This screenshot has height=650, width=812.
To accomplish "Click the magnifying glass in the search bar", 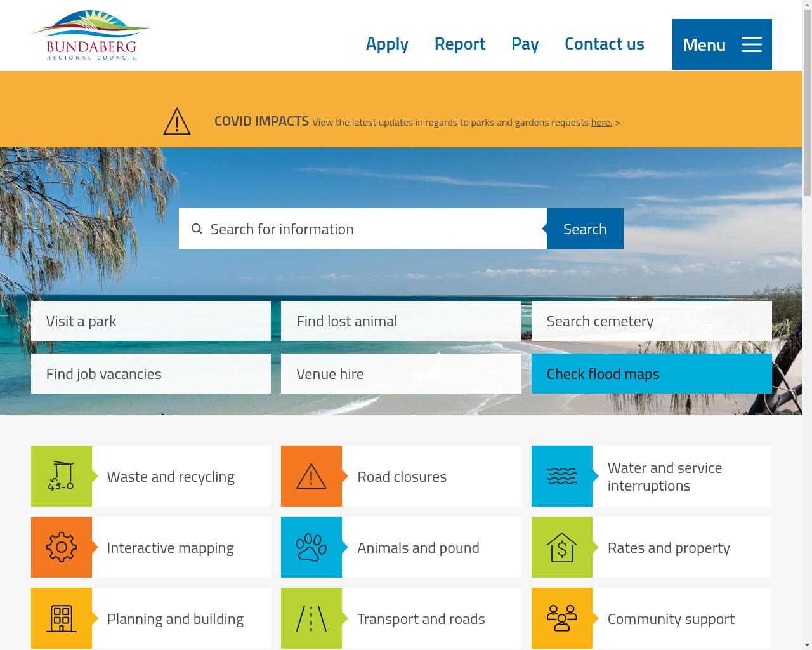I will [197, 229].
